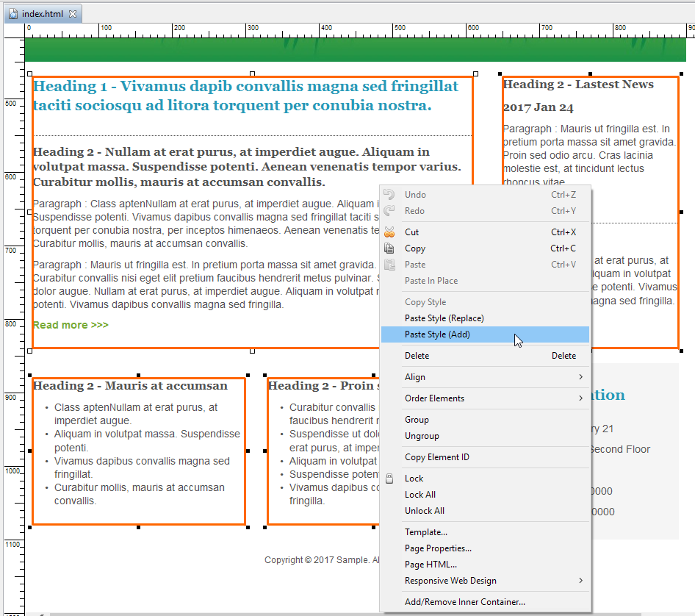Open Add/Remove Inner Container...
The width and height of the screenshot is (695, 616).
point(486,602)
